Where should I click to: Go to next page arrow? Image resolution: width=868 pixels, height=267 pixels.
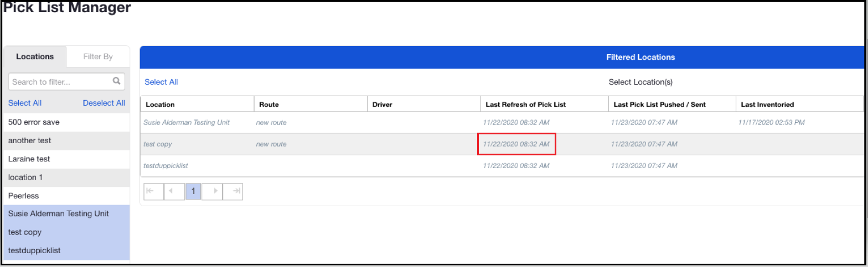tap(213, 191)
